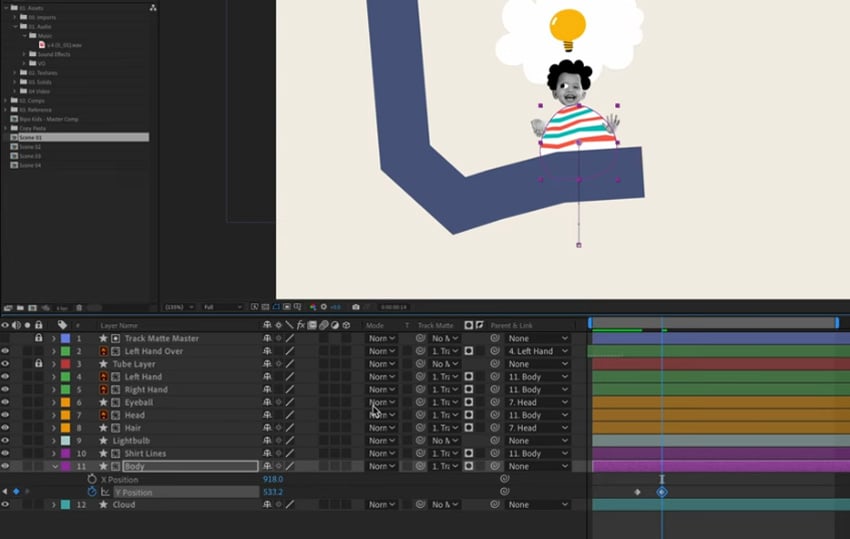Expand the Track Matte Master layer
The width and height of the screenshot is (850, 539).
[x=53, y=338]
